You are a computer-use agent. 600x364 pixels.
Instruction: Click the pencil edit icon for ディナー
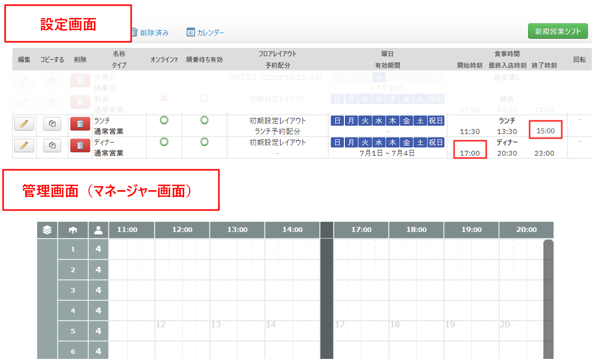click(23, 145)
